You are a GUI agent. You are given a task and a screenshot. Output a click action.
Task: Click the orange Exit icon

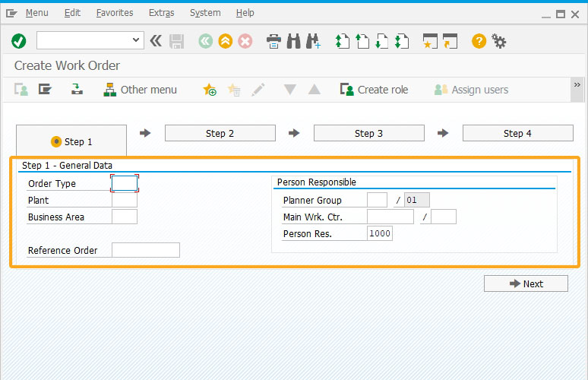pos(226,41)
